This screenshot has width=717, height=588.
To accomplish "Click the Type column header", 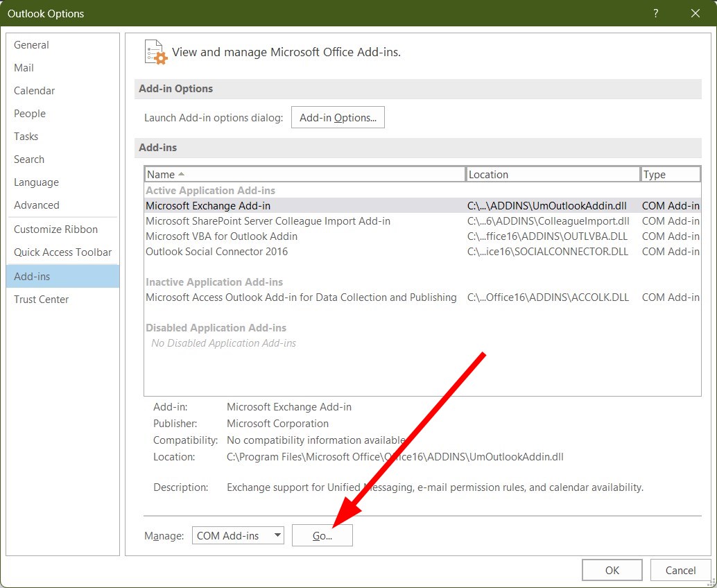I will (x=671, y=174).
